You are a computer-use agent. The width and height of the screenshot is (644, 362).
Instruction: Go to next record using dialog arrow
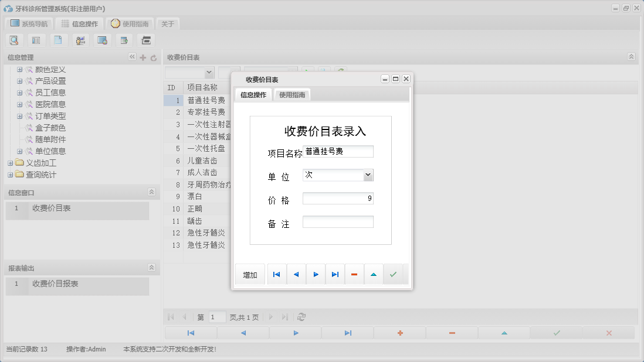[316, 274]
